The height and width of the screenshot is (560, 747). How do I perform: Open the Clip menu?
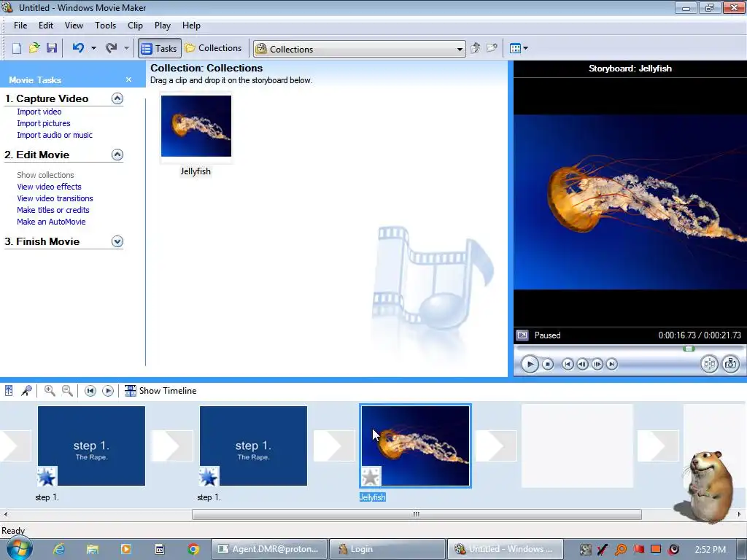tap(135, 26)
